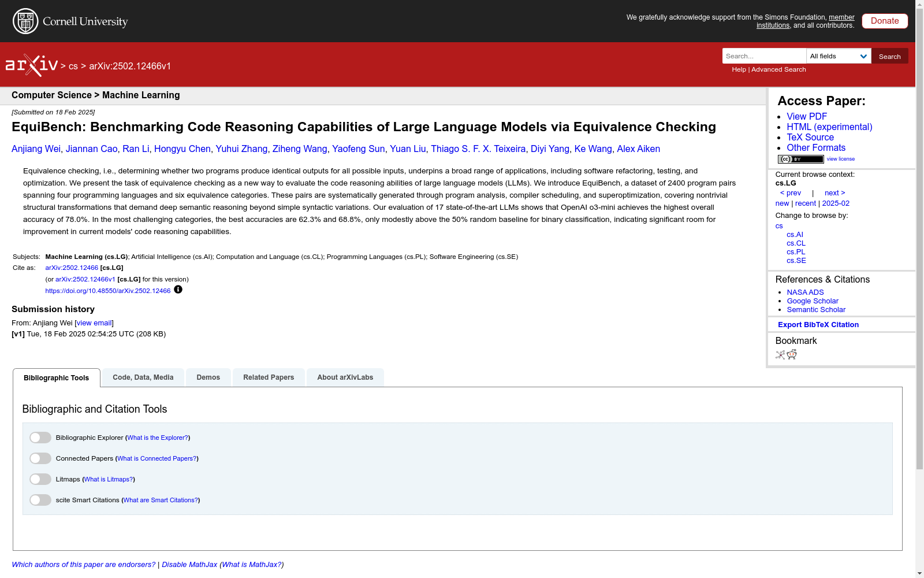Switch to Code, Data, Media tab
Screen dimensions: 924x578
[143, 377]
